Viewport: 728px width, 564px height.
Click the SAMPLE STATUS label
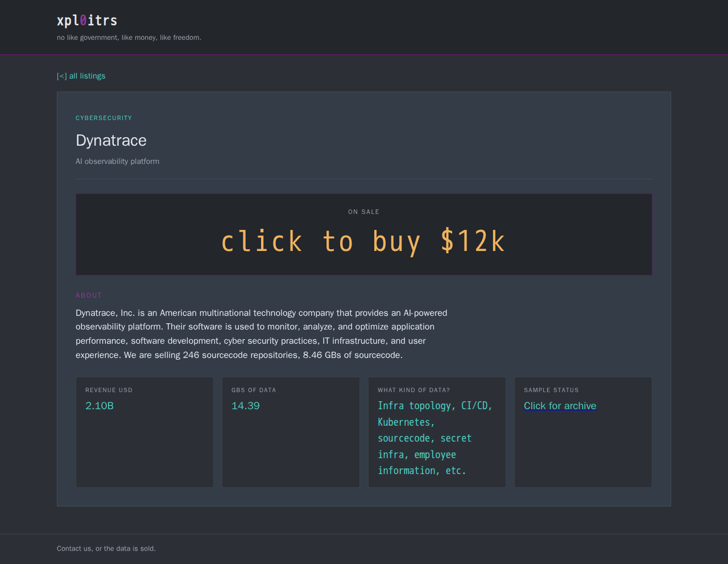pyautogui.click(x=551, y=390)
